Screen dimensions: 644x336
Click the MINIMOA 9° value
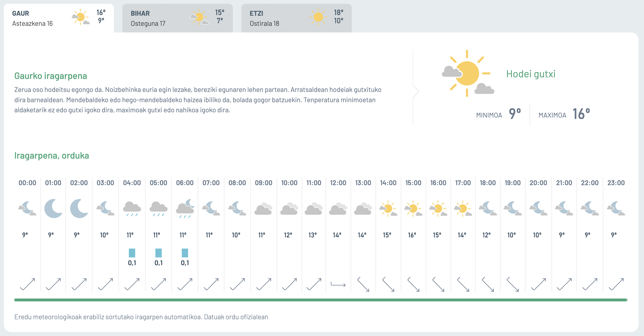[x=515, y=114]
